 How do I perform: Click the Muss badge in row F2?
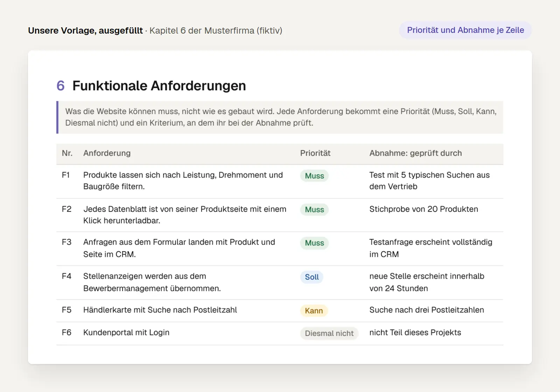pos(314,210)
